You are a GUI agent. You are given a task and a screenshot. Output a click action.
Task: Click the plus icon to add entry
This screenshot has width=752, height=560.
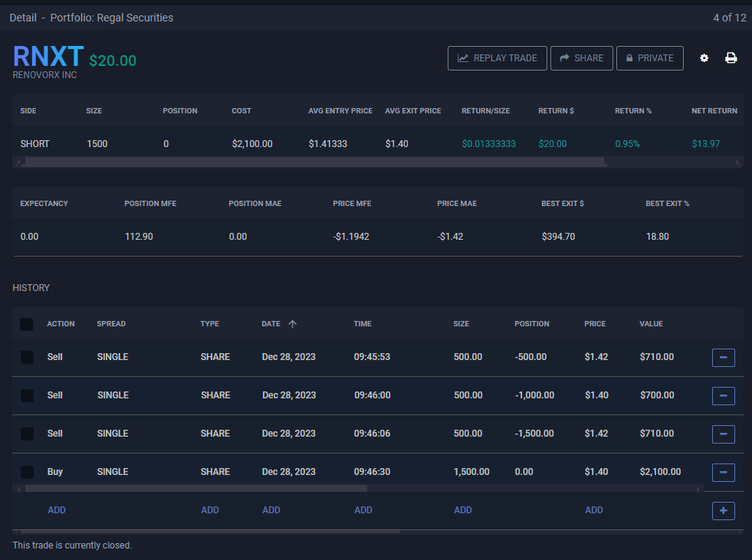pos(723,511)
